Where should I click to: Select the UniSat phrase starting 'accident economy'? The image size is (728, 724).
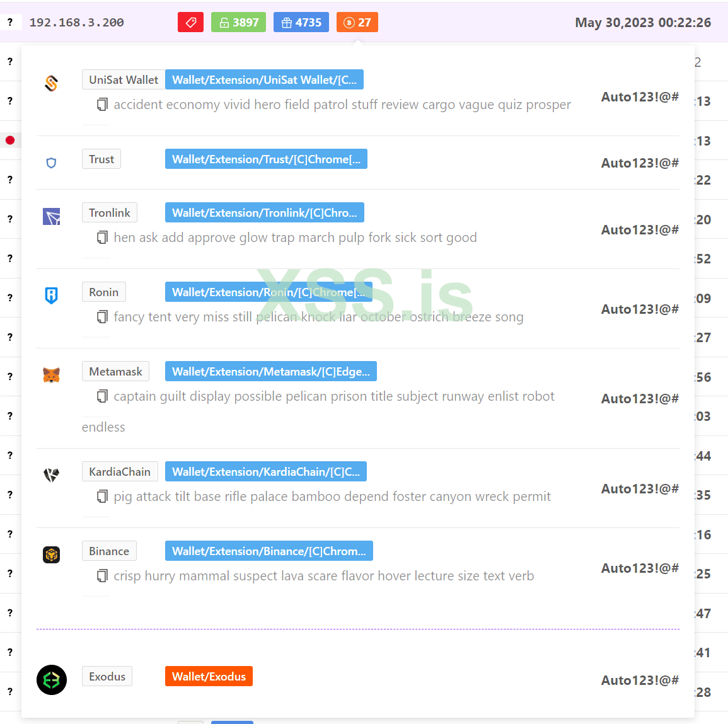tap(342, 105)
